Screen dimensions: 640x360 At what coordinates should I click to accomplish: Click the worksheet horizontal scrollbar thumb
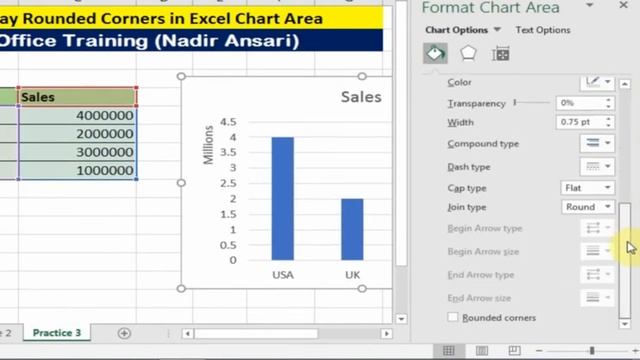256,333
